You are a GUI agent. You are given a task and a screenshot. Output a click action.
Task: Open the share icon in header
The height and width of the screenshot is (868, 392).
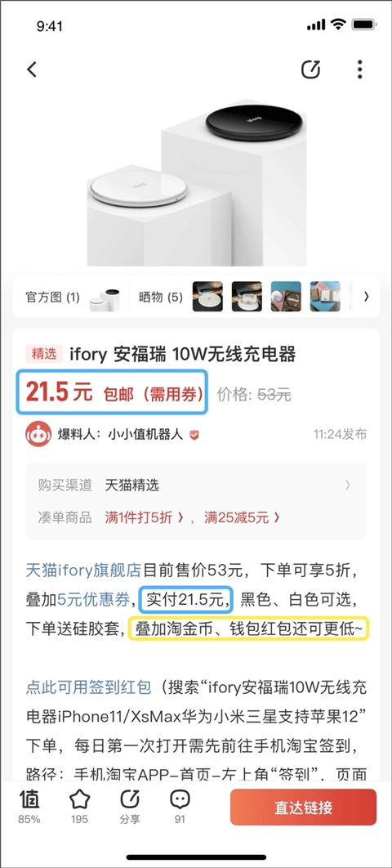(310, 69)
